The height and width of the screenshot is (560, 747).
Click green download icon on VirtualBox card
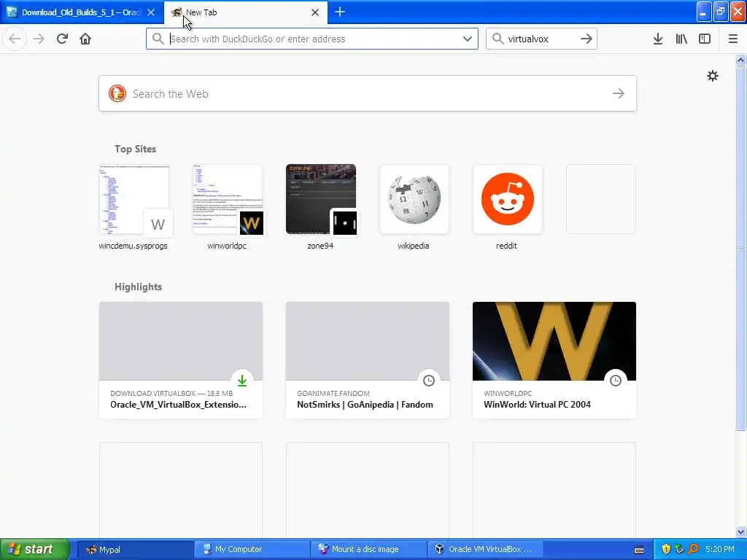(x=242, y=381)
